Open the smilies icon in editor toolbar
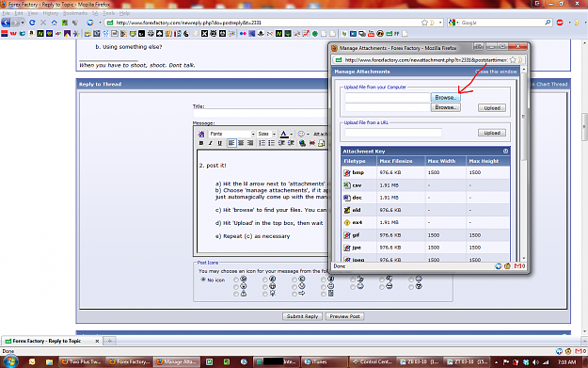The image size is (588, 368). [x=301, y=134]
